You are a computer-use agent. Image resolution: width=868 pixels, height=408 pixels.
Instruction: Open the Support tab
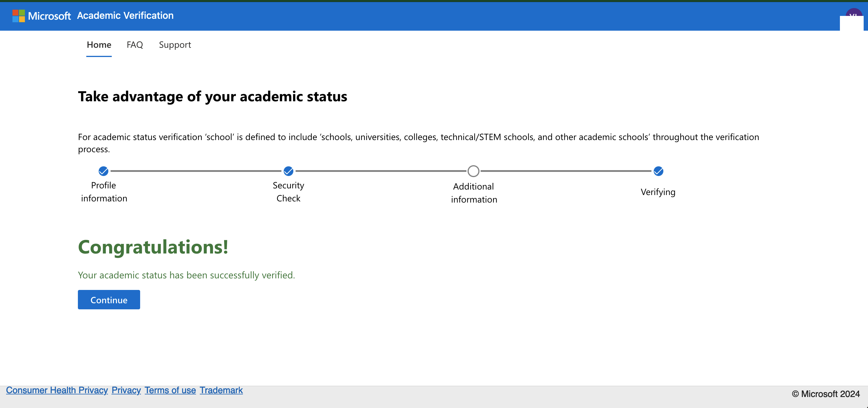[175, 45]
